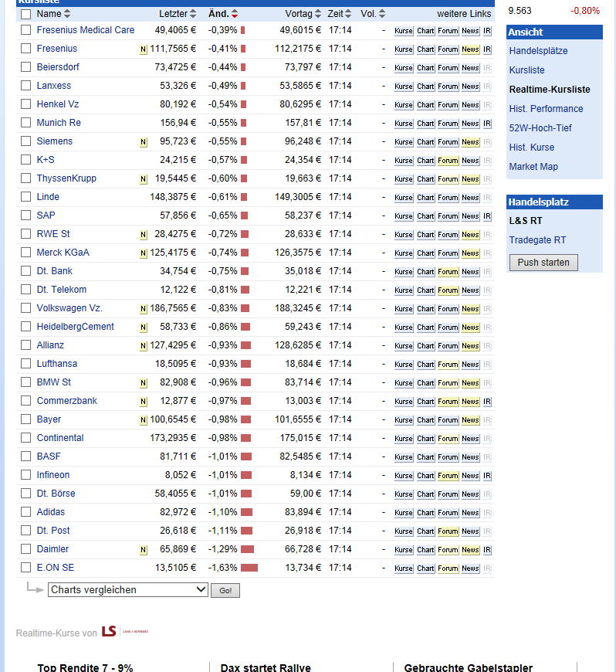This screenshot has height=672, width=616.
Task: Open the Hist. Performance view
Action: pos(546,109)
